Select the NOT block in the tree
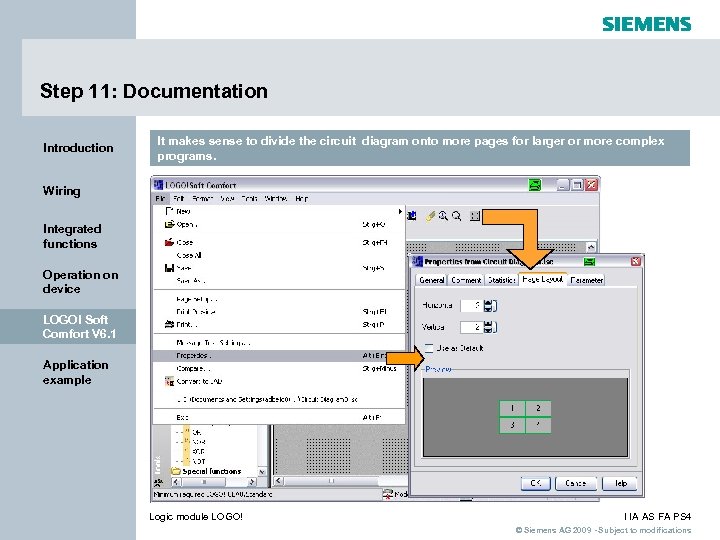The image size is (720, 540). (x=199, y=461)
